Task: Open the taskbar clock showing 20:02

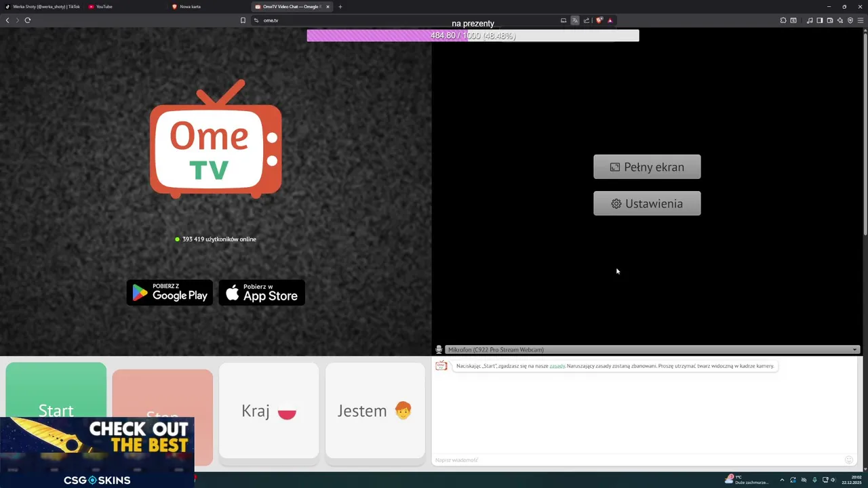Action: [851, 480]
